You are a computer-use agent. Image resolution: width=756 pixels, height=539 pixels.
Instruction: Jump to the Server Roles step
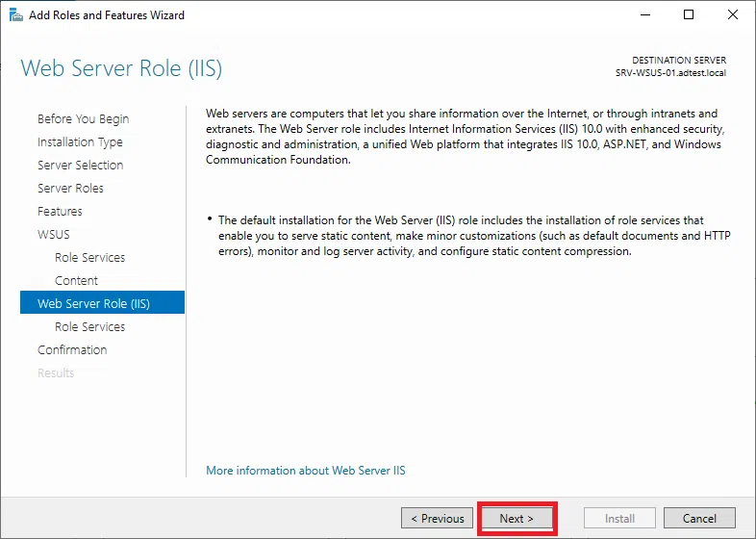tap(70, 189)
